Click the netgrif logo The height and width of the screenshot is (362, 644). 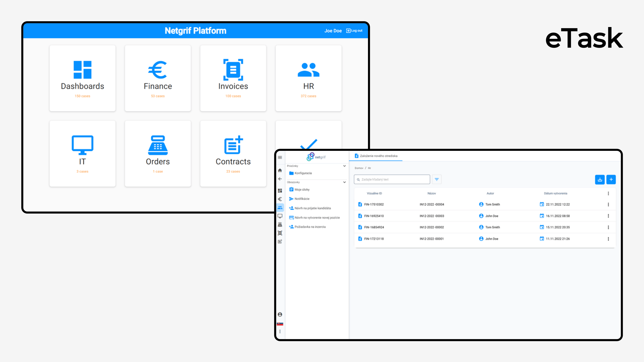pos(316,157)
